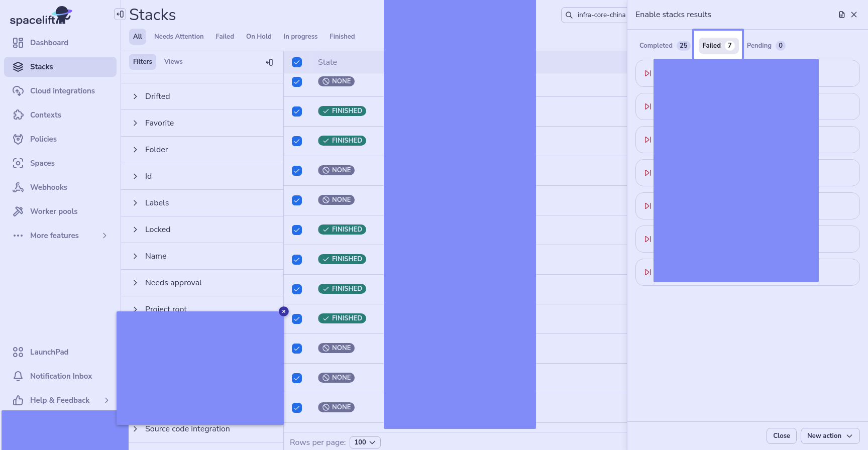Toggle the select-all checkbox in State header
Viewport: 868px width, 450px height.
(x=297, y=62)
